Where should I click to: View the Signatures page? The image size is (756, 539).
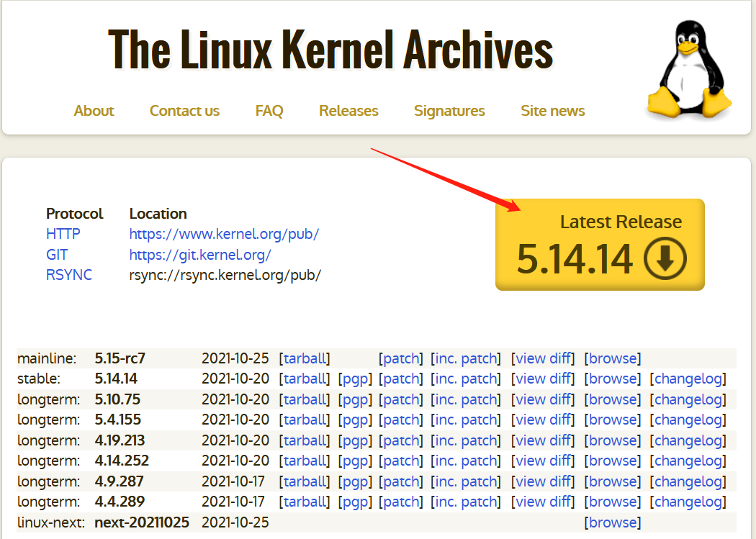[449, 111]
